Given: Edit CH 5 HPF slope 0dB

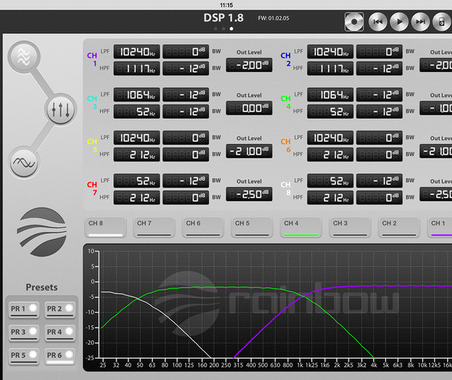Looking at the screenshot, I should [x=186, y=155].
